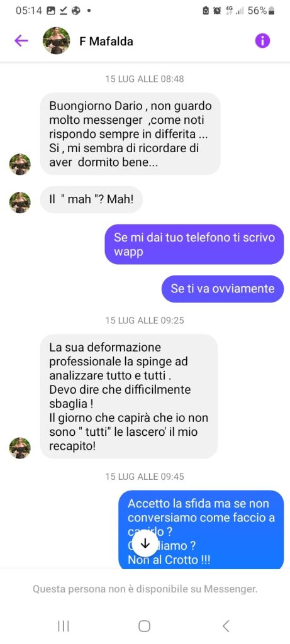This screenshot has height=644, width=290.
Task: Tap the battery indicator in the status bar
Action: 271,11
